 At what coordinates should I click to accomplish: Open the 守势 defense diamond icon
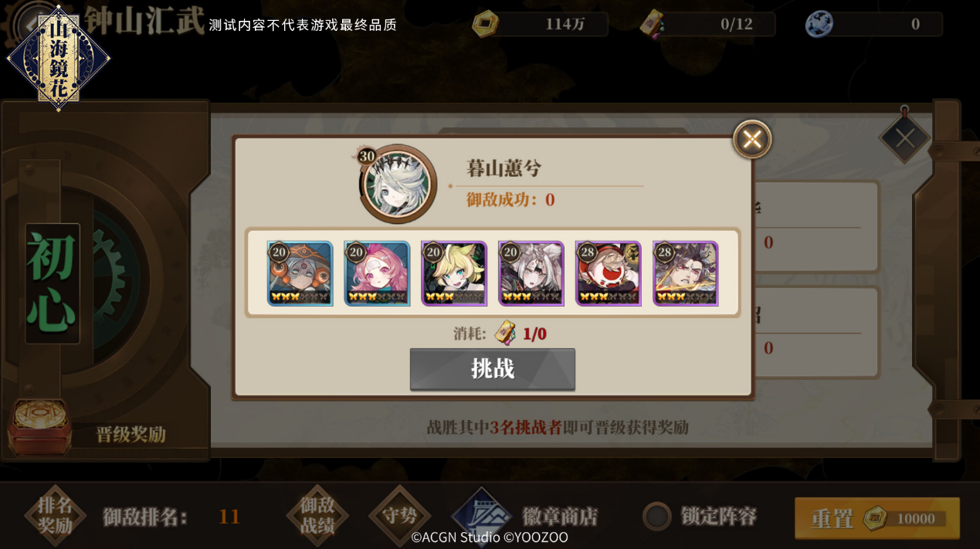(x=400, y=516)
